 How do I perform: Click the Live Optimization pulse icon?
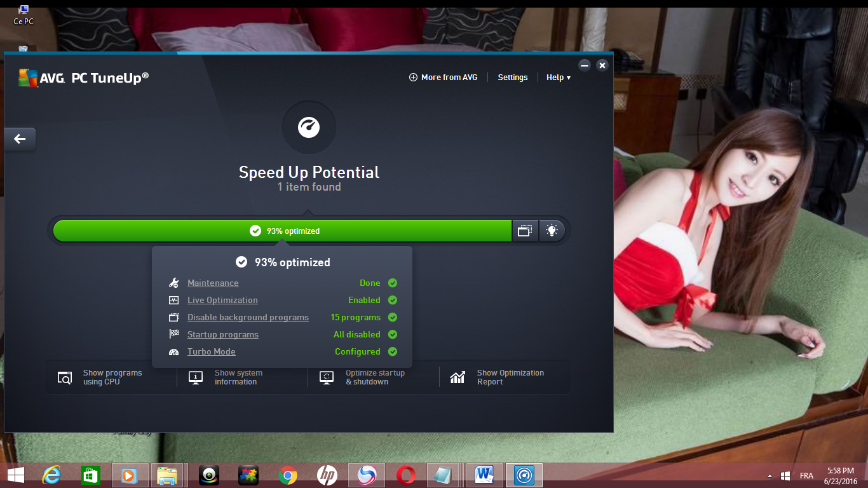174,301
